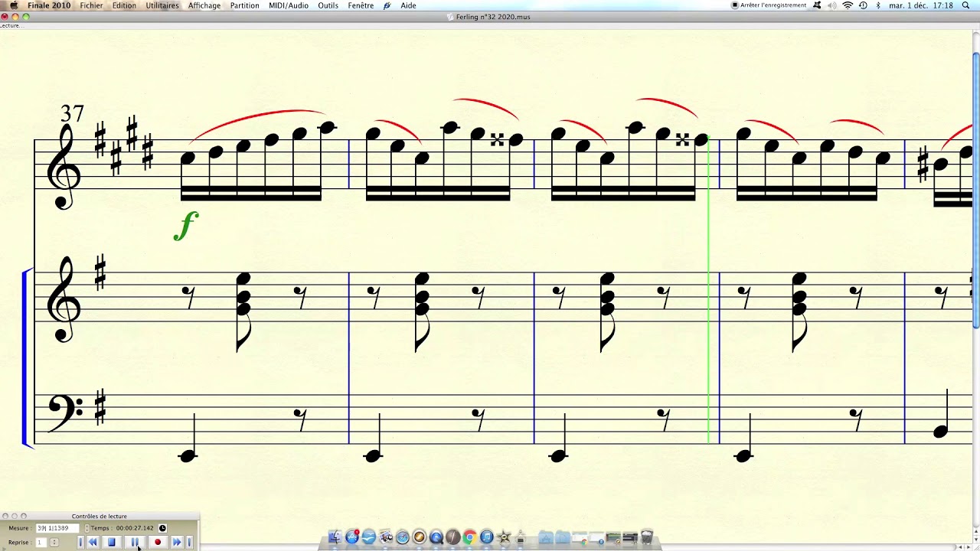The height and width of the screenshot is (551, 980).
Task: Open the Utilitaires menu
Action: click(x=162, y=5)
